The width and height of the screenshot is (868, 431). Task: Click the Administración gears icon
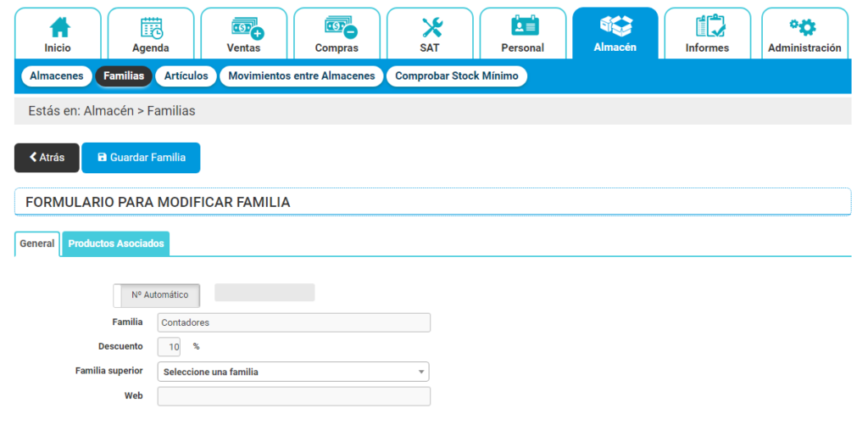[x=804, y=26]
